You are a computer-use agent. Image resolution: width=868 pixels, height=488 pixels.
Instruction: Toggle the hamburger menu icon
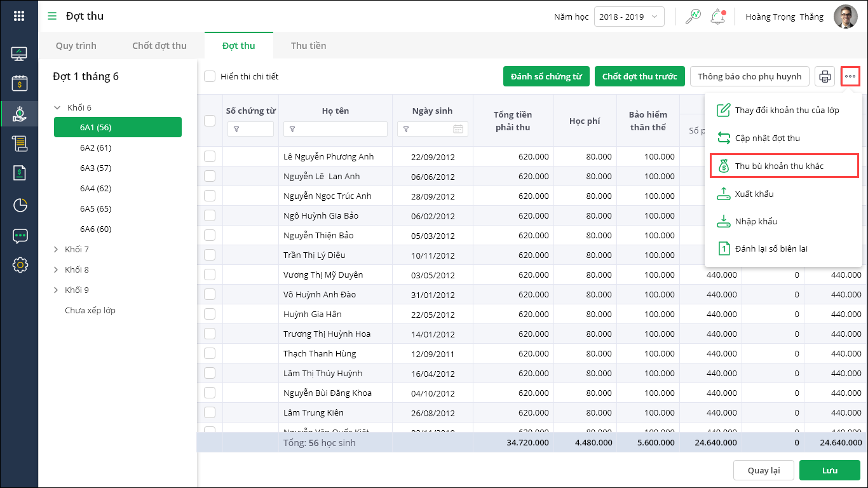[52, 16]
